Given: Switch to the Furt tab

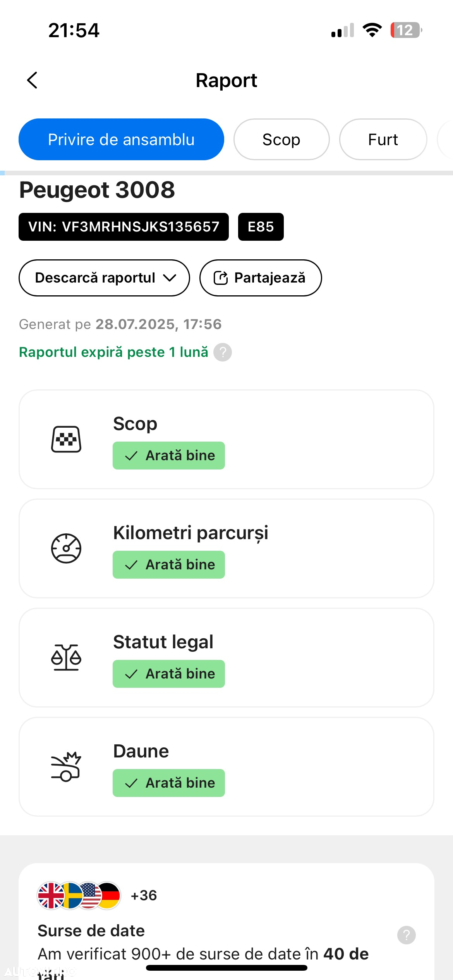Looking at the screenshot, I should [x=383, y=139].
